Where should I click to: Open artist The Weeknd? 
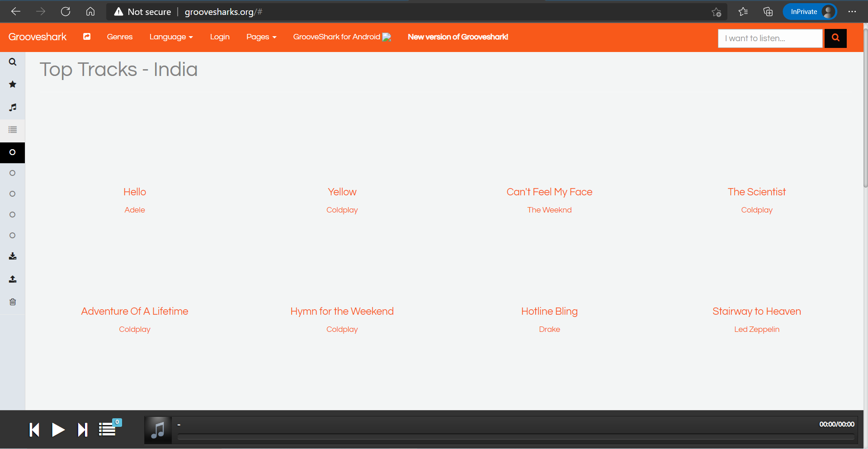coord(549,210)
